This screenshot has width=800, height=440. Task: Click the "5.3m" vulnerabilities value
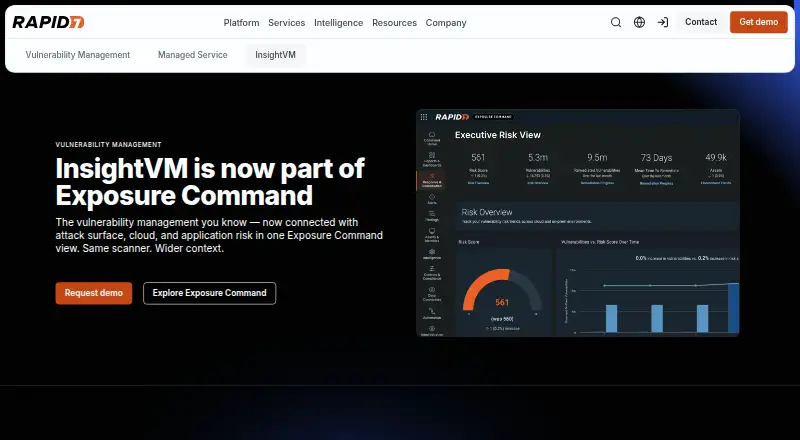click(538, 158)
